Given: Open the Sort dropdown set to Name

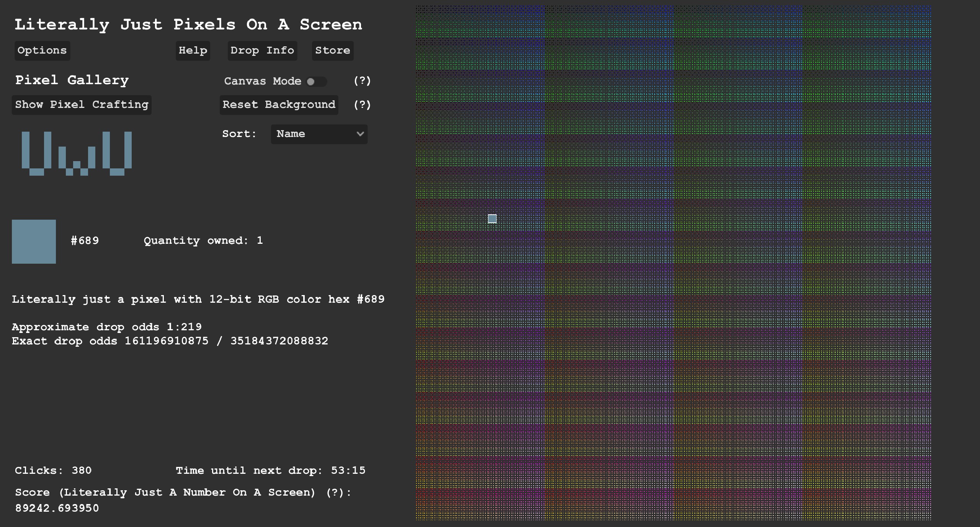Looking at the screenshot, I should [318, 134].
